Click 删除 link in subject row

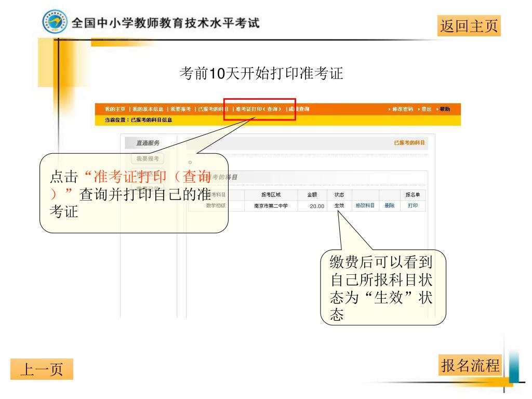(x=390, y=206)
